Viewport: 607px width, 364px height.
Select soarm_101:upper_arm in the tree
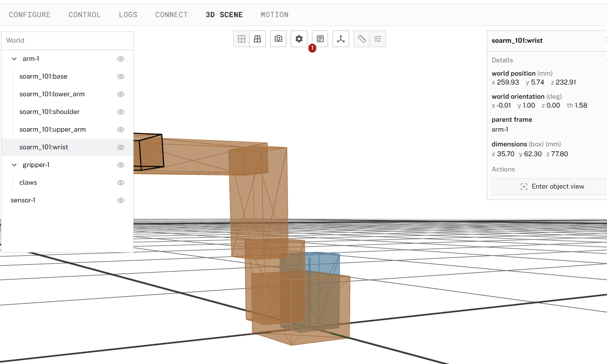[53, 130]
